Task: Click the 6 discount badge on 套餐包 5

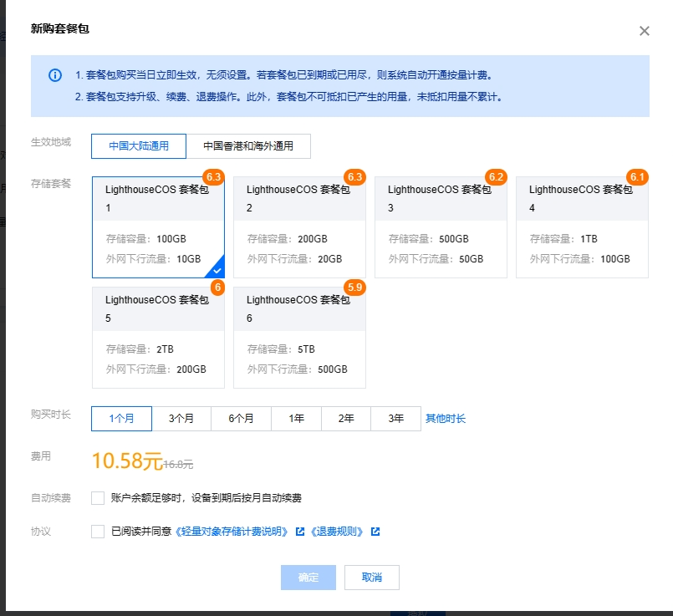Action: [217, 288]
